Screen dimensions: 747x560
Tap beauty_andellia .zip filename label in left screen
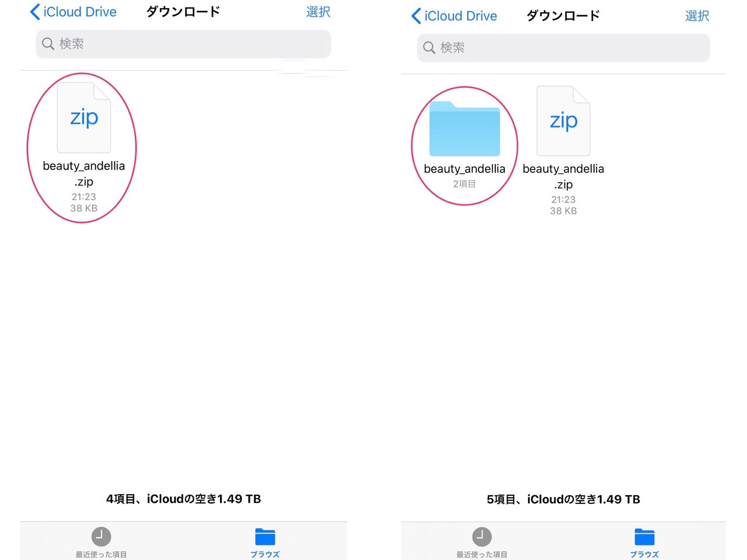pyautogui.click(x=84, y=173)
